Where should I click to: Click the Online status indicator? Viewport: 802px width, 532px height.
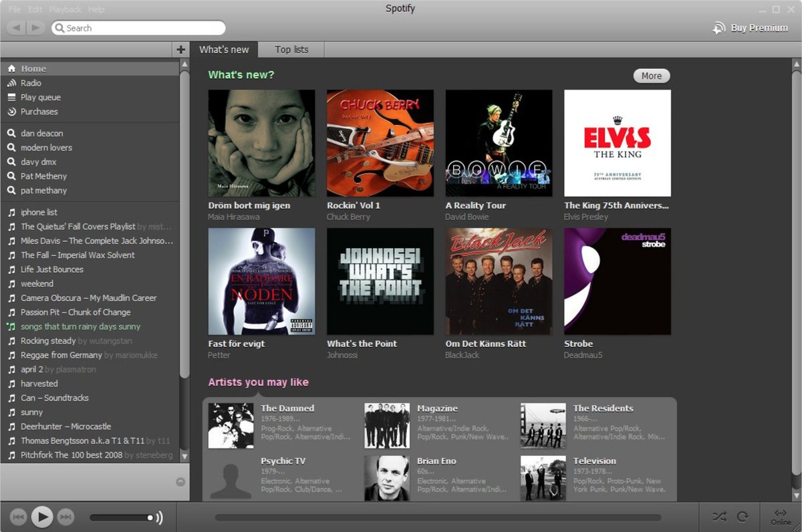coord(781,517)
